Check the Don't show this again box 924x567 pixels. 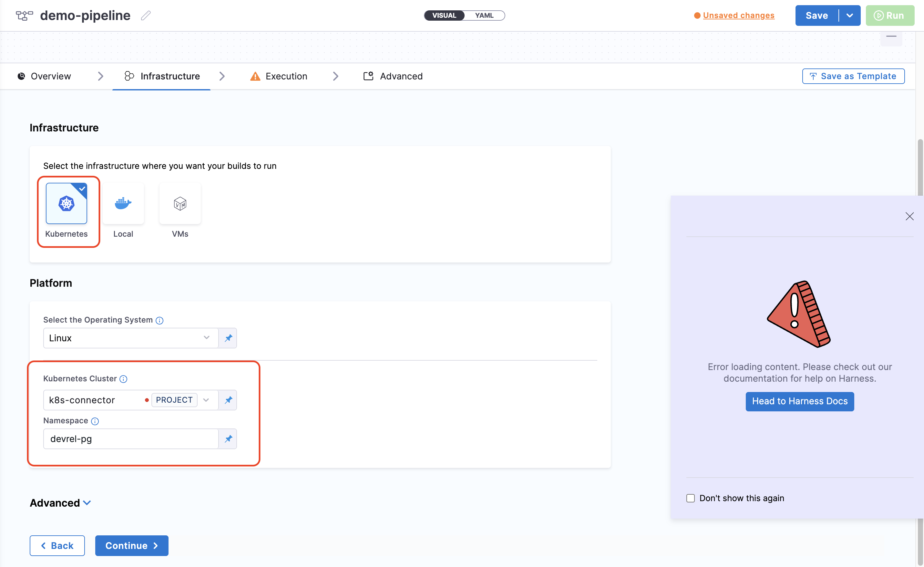pyautogui.click(x=690, y=498)
